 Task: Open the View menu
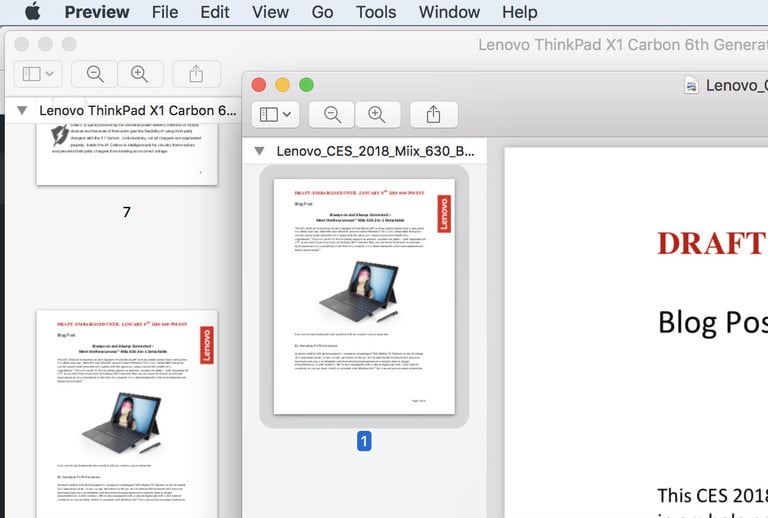[270, 12]
